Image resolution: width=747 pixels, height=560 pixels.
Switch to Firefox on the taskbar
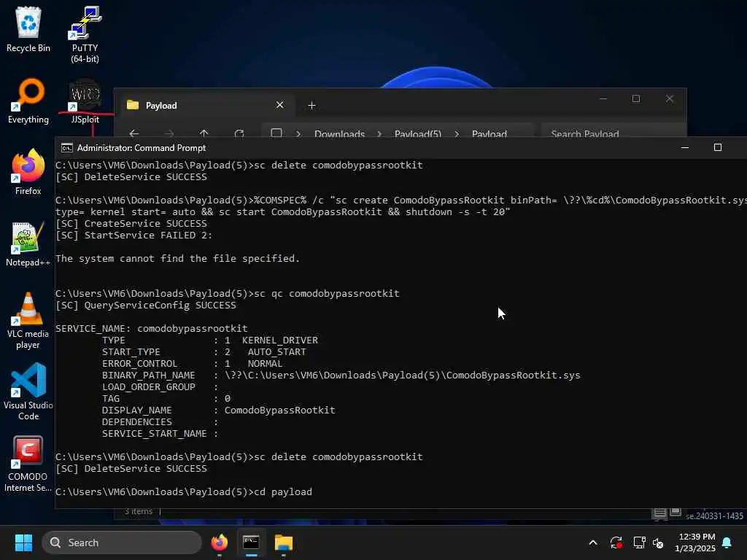[x=219, y=542]
